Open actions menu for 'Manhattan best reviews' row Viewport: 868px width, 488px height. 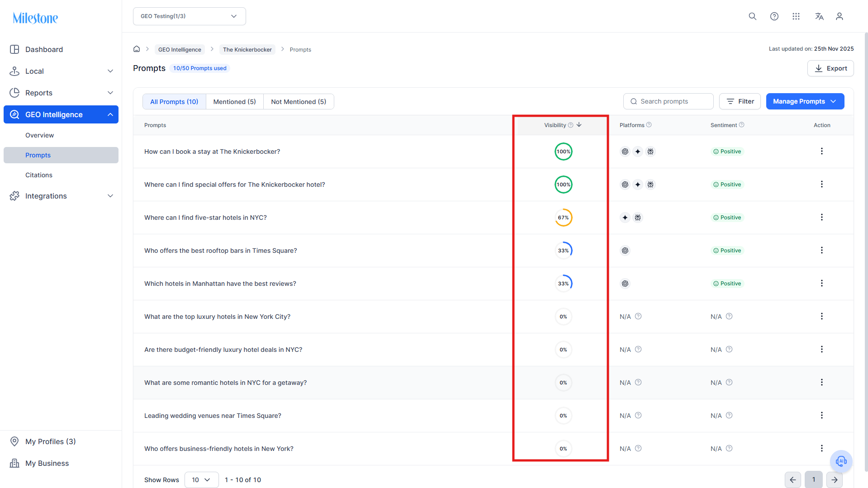click(x=822, y=283)
